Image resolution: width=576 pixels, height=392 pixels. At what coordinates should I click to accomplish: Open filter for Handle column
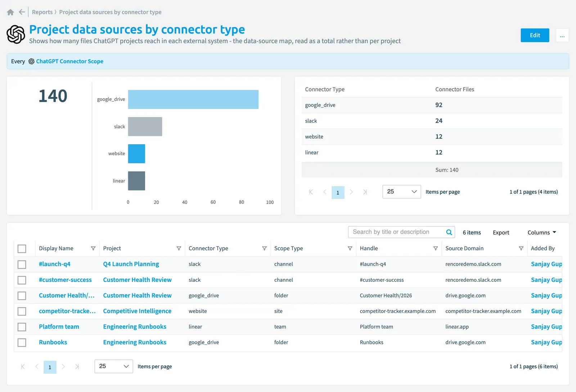[436, 249]
